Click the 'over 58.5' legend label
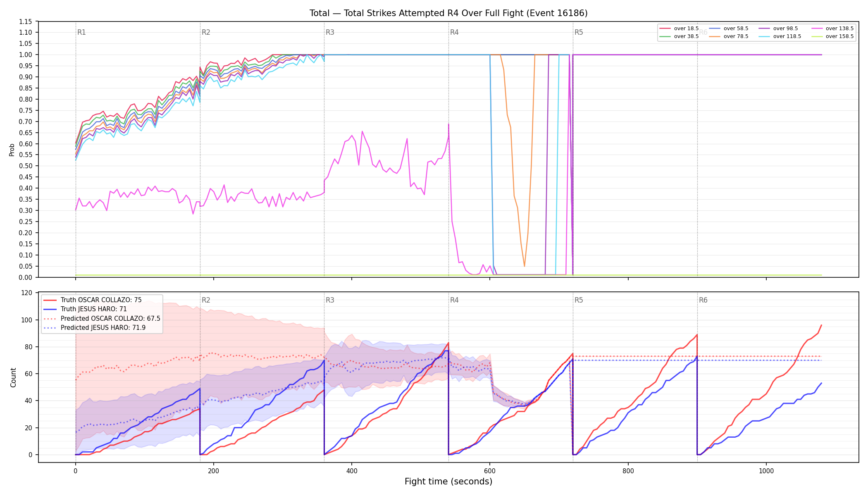868x496 pixels. (736, 29)
